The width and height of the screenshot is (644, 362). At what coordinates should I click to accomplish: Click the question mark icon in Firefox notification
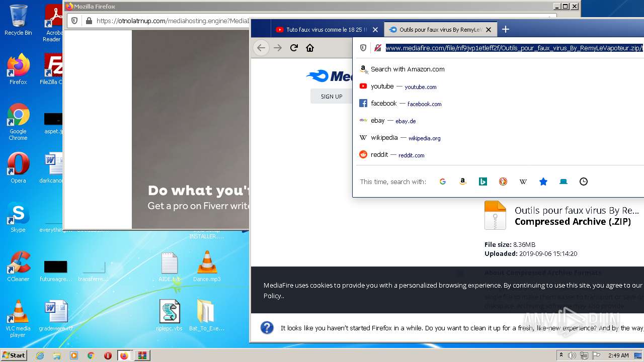click(x=267, y=328)
